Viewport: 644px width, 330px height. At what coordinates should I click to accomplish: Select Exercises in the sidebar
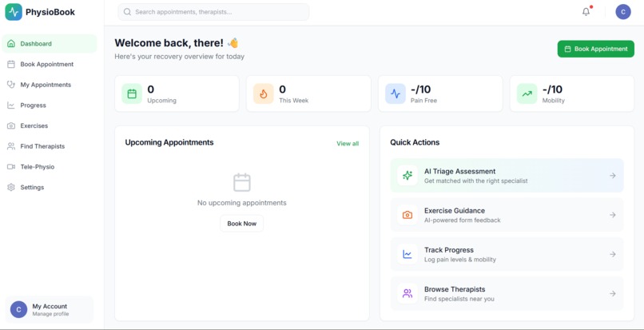click(x=50, y=125)
